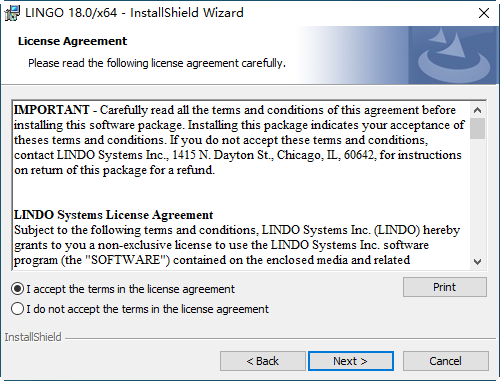The image size is (500, 381).
Task: Click the license text scrollbar thumb
Action: click(477, 128)
